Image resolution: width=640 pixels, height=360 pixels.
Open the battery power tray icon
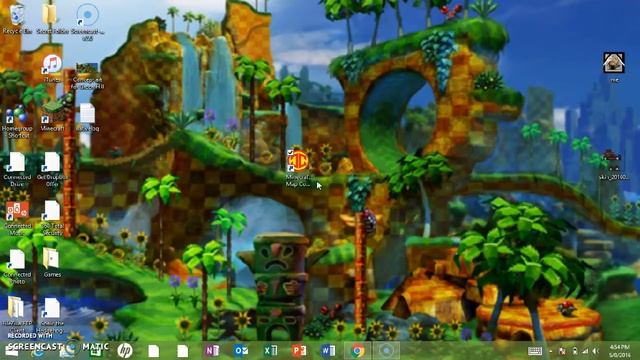pyautogui.click(x=575, y=351)
